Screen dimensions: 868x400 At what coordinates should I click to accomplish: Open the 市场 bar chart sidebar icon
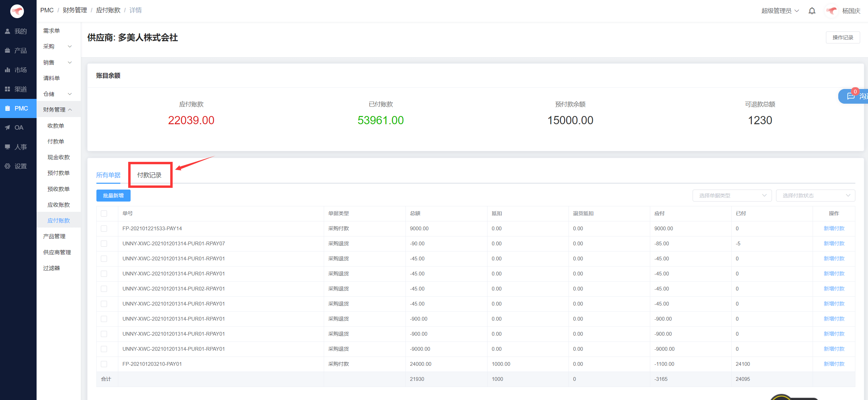pos(8,70)
